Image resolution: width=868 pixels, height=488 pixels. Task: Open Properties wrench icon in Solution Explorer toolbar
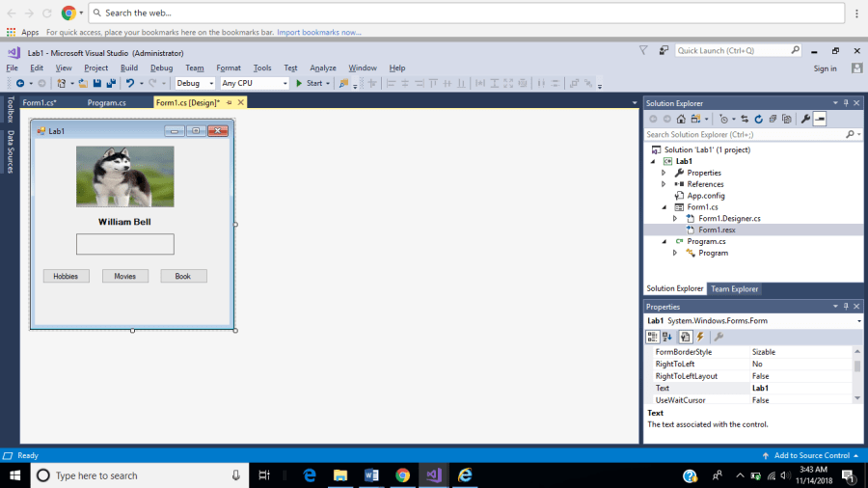(x=805, y=119)
